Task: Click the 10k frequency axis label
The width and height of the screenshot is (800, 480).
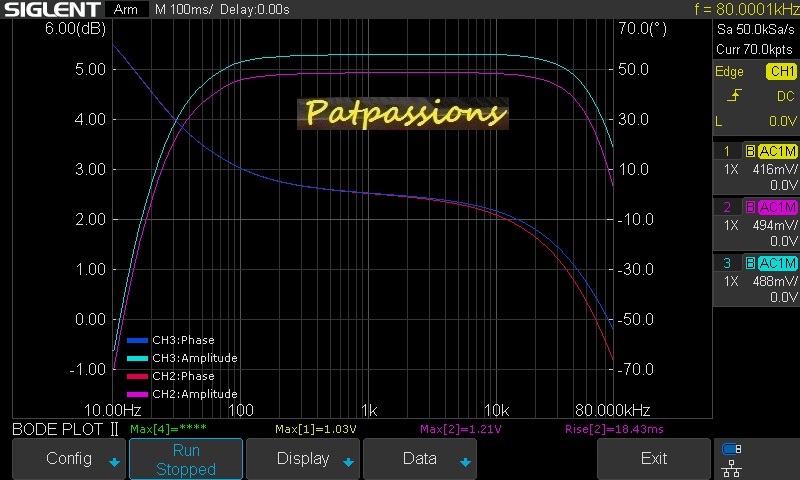Action: [x=496, y=410]
